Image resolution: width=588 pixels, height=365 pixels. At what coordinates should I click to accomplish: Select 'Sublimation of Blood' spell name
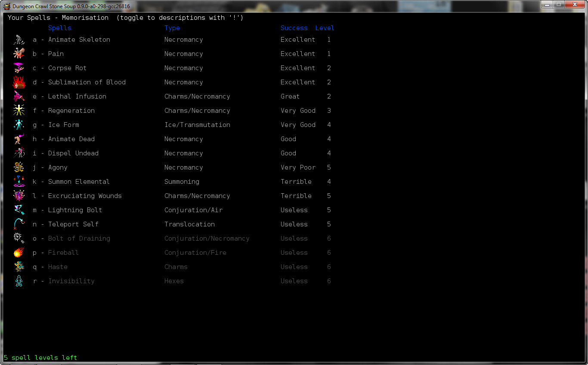point(87,82)
